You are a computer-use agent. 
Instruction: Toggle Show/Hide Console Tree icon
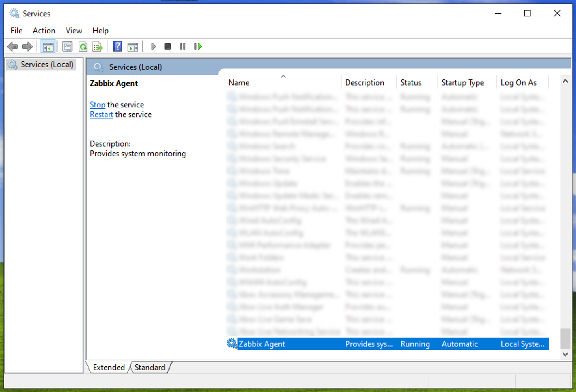(48, 46)
